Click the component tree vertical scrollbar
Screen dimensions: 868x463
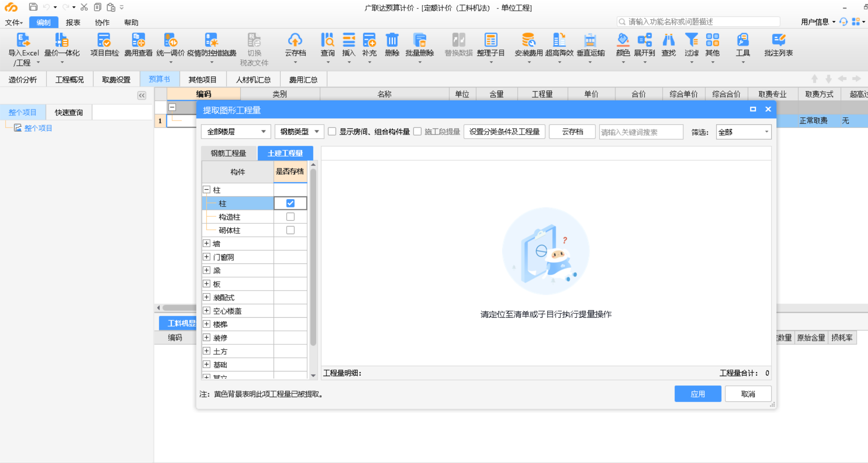pyautogui.click(x=313, y=257)
